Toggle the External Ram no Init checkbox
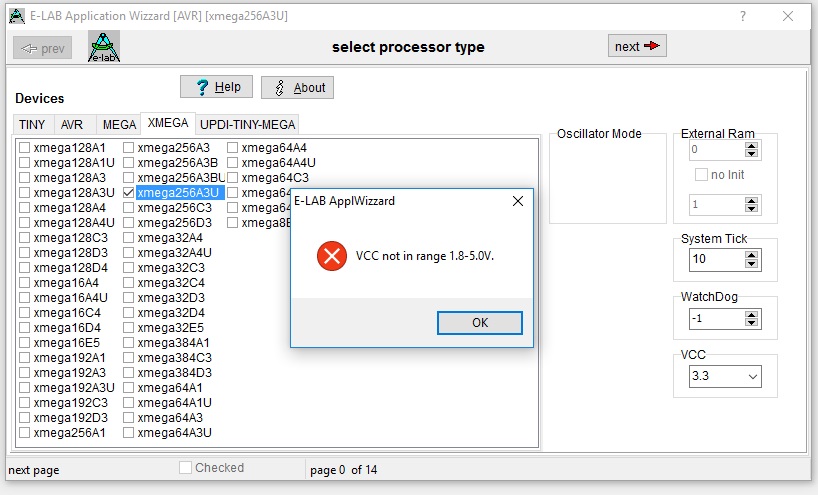The height and width of the screenshot is (495, 818). tap(701, 175)
